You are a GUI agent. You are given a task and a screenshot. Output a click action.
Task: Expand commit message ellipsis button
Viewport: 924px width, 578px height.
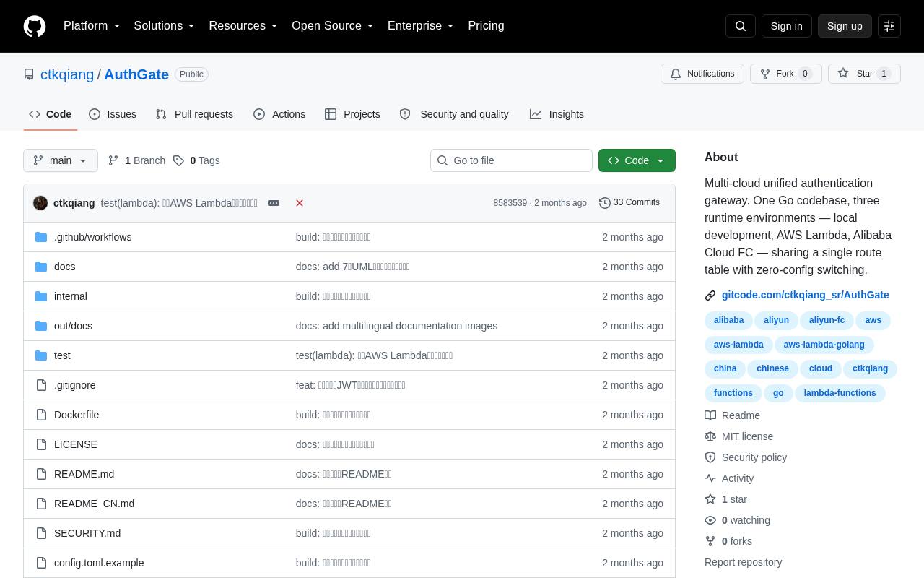pos(274,203)
